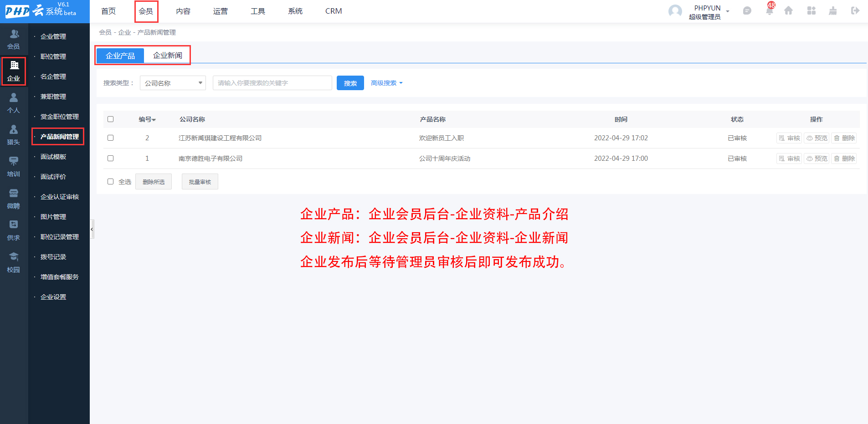Open the chat message icon in header
The image size is (868, 424).
tap(747, 10)
